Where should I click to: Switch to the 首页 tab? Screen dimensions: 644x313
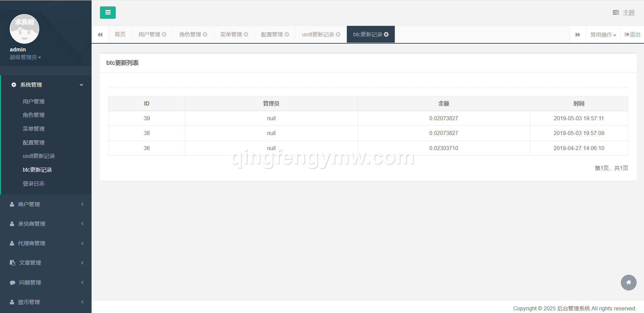coord(120,34)
